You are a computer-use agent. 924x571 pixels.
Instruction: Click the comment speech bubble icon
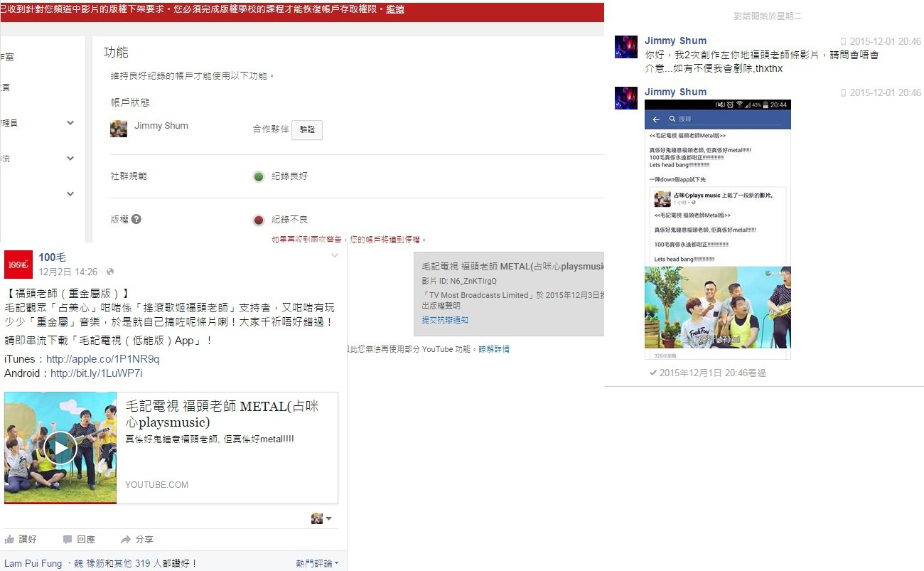click(x=68, y=539)
